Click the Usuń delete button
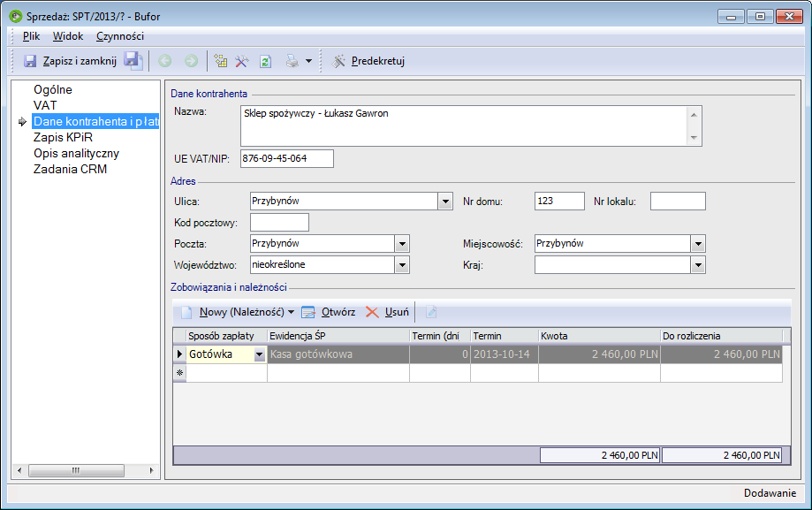 [x=387, y=312]
